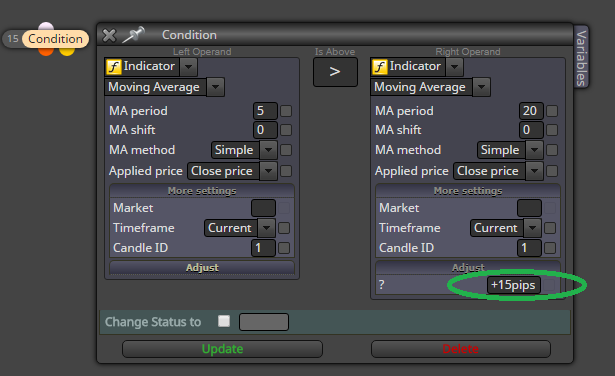
Task: Open the Variables side tab
Action: (x=581, y=58)
